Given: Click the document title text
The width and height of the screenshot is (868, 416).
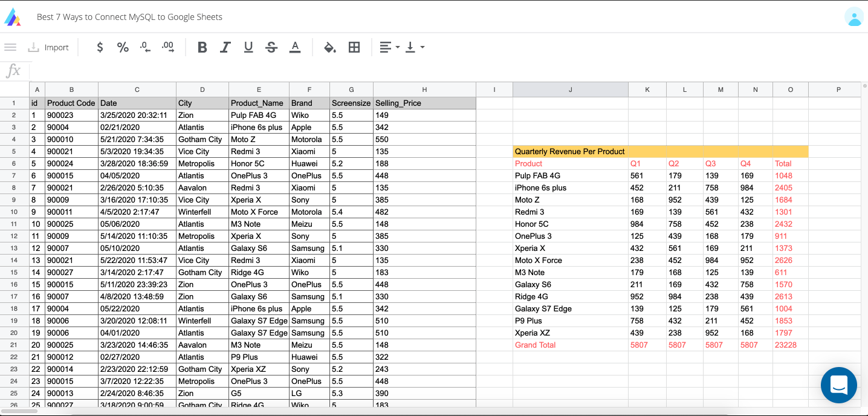Looking at the screenshot, I should (x=129, y=17).
